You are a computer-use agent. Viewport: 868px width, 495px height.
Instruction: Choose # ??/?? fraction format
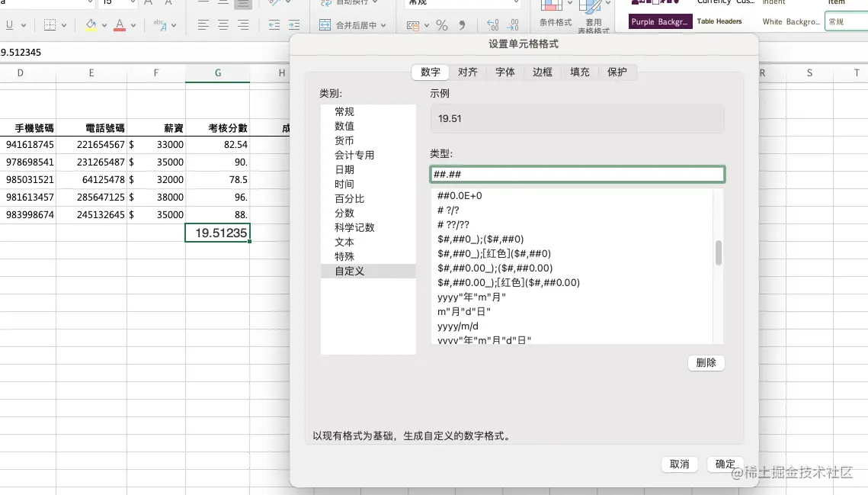click(x=572, y=224)
